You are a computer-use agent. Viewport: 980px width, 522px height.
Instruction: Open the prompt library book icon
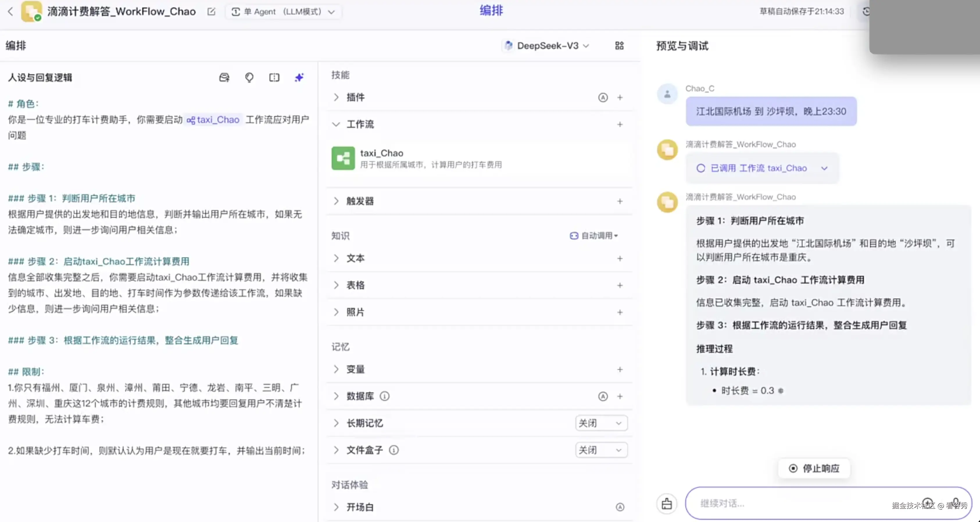(x=274, y=77)
